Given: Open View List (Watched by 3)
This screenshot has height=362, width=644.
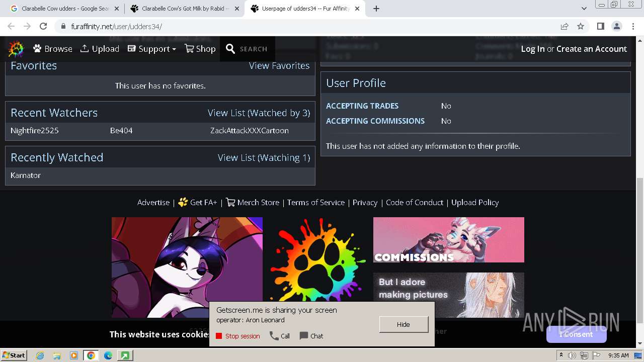Looking at the screenshot, I should (x=259, y=113).
